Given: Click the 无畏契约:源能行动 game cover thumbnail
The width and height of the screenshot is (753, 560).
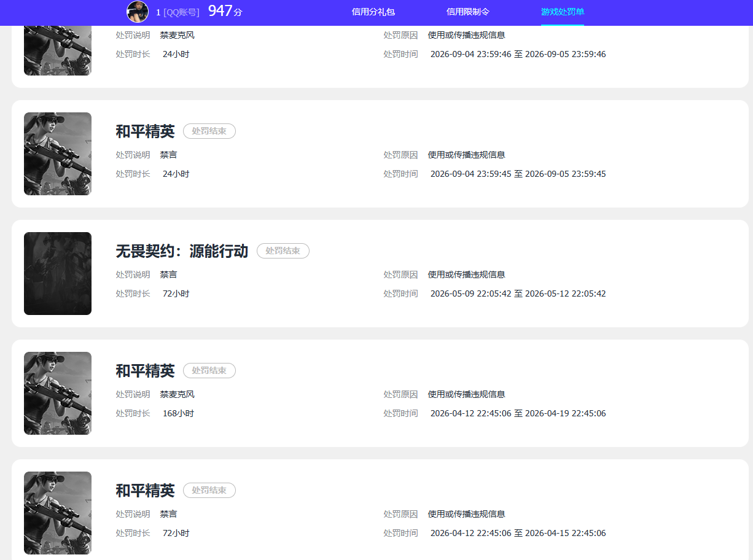Looking at the screenshot, I should tap(58, 273).
